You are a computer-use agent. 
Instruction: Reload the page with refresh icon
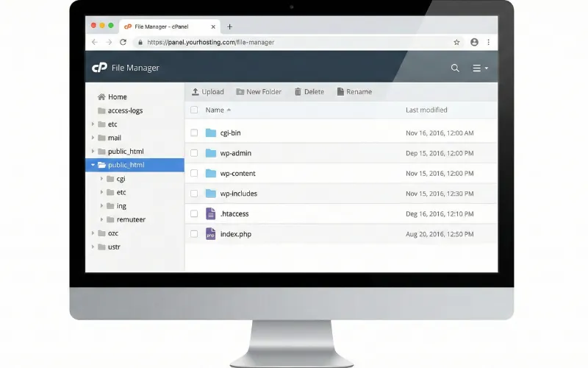tap(123, 42)
